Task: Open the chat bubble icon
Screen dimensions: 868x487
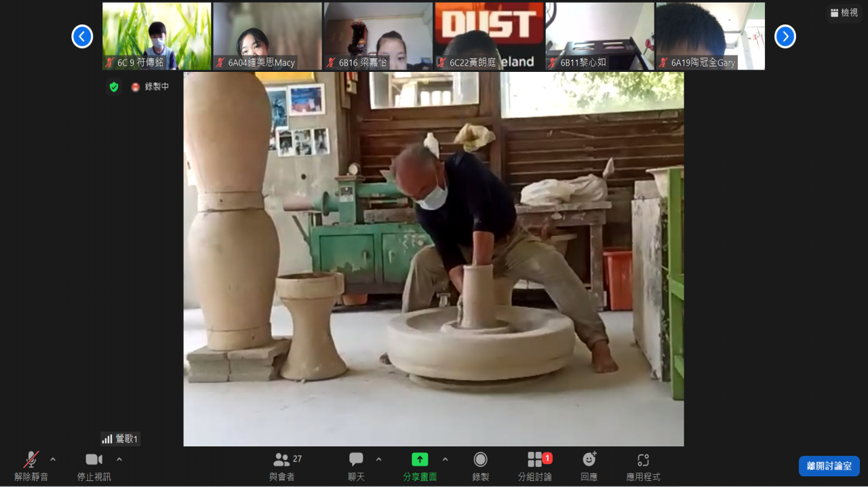Action: click(x=356, y=460)
